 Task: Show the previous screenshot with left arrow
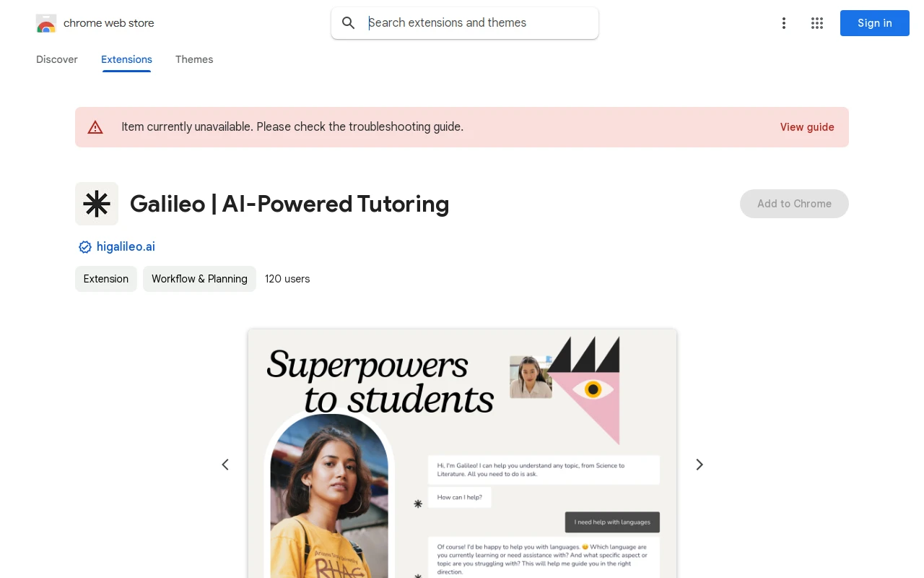(225, 465)
